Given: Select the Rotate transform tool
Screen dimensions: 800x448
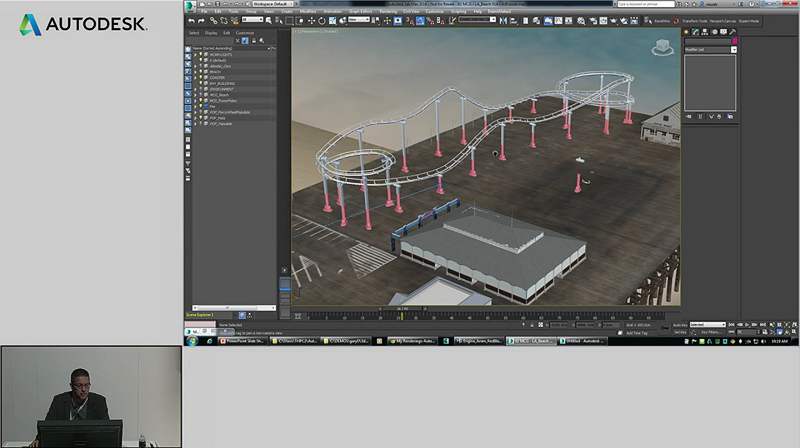Looking at the screenshot, I should 321,20.
